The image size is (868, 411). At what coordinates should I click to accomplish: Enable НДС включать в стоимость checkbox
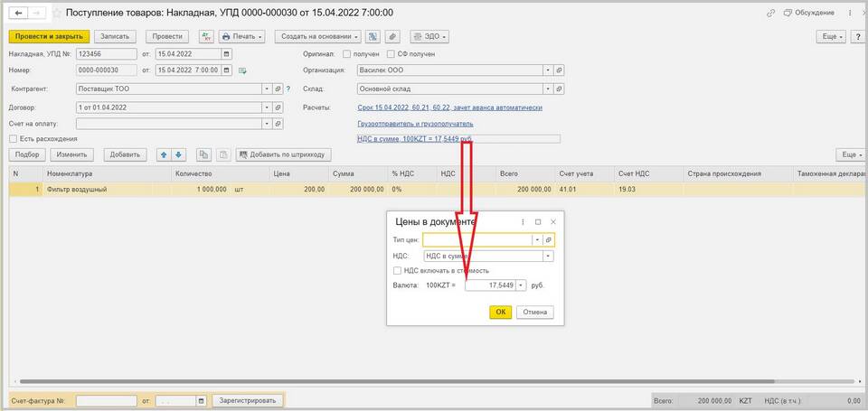396,270
